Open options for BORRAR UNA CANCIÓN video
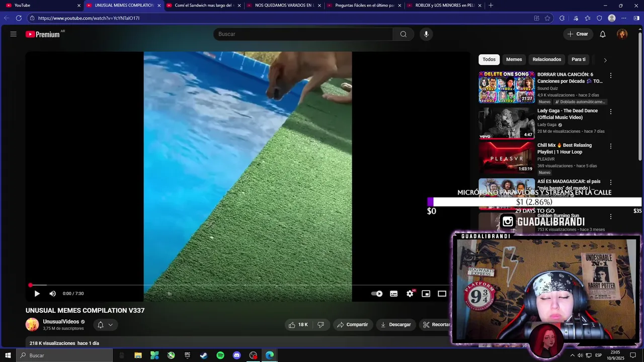The height and width of the screenshot is (362, 644). [x=611, y=75]
